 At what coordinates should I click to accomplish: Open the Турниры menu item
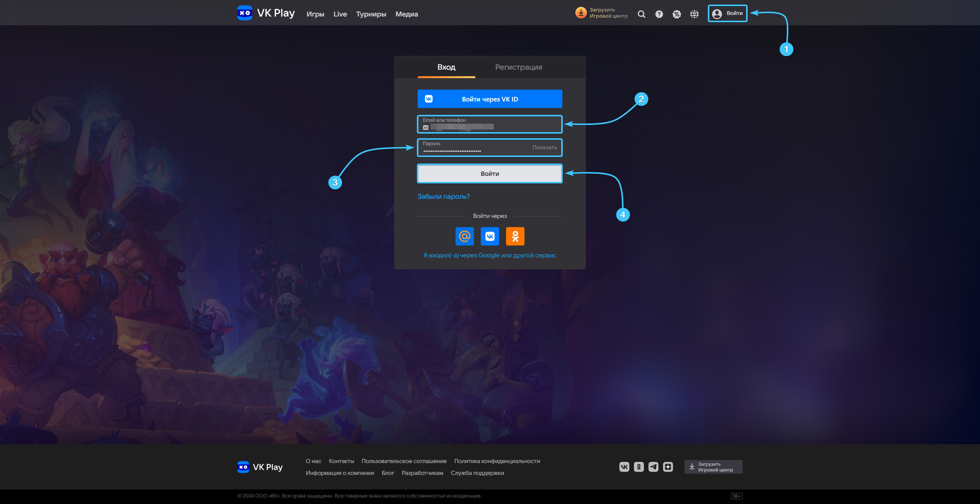(x=371, y=14)
